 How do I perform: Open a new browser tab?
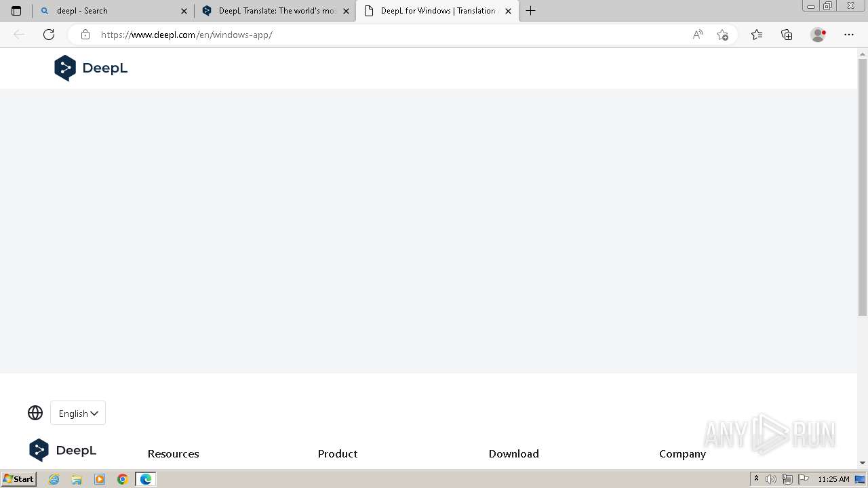click(531, 11)
